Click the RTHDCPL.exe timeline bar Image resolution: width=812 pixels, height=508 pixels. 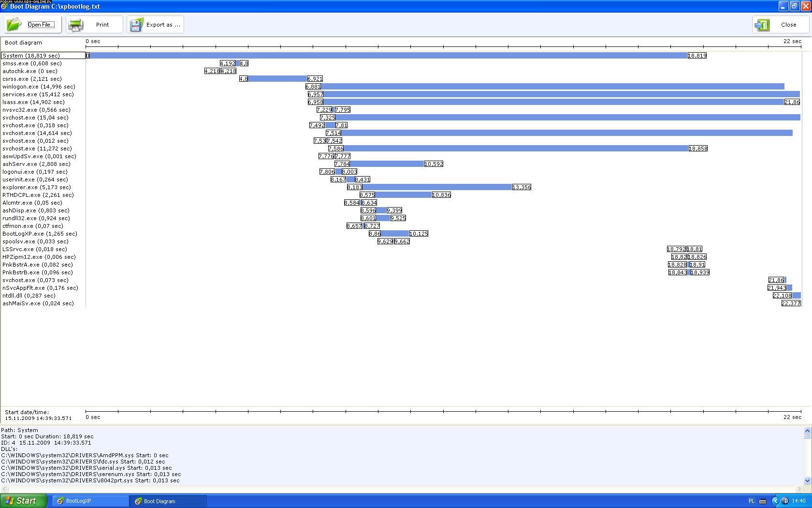tap(403, 195)
